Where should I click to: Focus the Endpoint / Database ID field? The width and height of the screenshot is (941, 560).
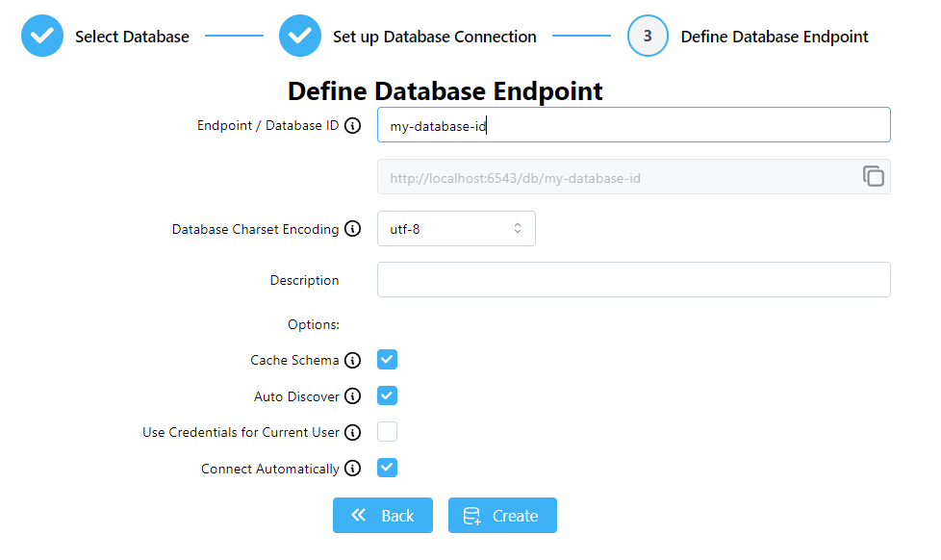click(x=633, y=125)
